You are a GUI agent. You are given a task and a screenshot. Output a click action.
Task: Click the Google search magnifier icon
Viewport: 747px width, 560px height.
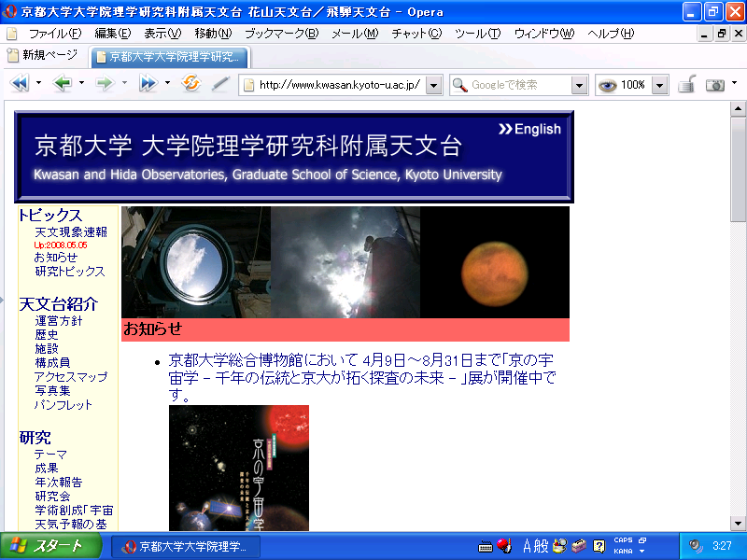click(x=459, y=85)
